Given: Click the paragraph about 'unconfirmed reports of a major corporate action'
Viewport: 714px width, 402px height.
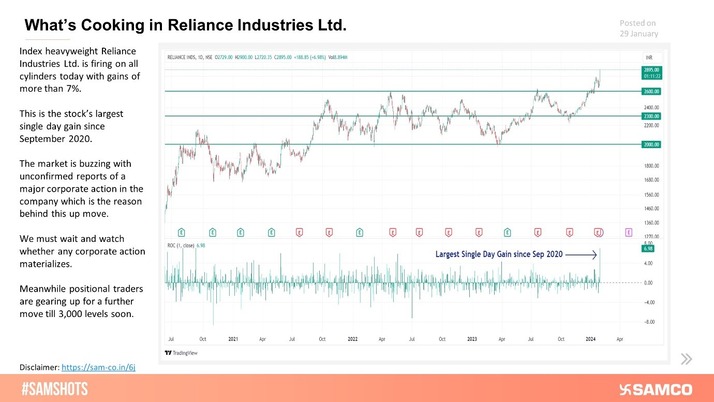Looking at the screenshot, I should 81,188.
